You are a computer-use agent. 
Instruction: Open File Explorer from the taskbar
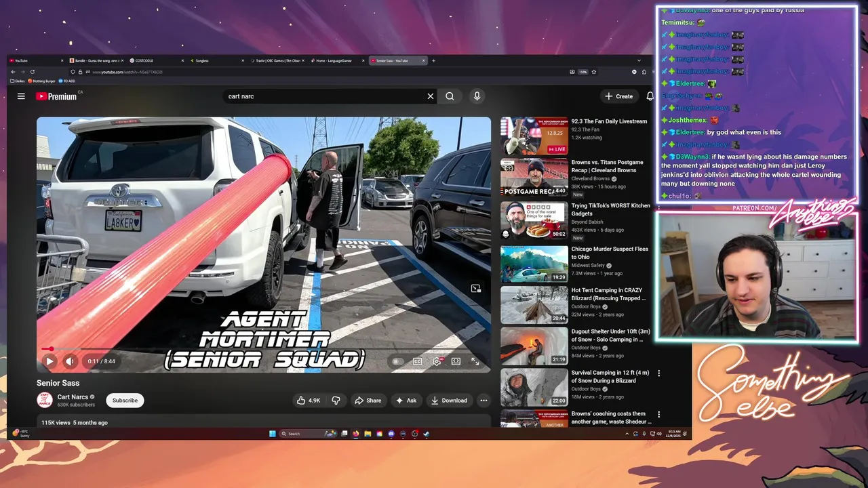click(368, 434)
